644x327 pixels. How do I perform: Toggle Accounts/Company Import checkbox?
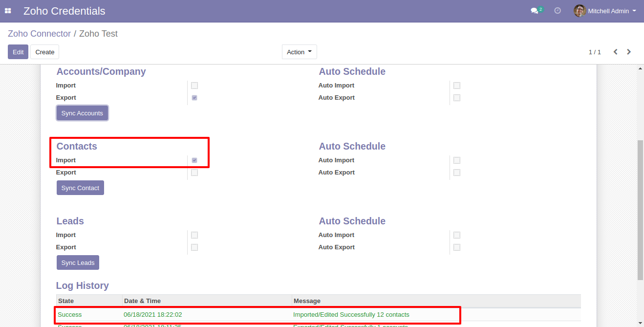tap(194, 86)
